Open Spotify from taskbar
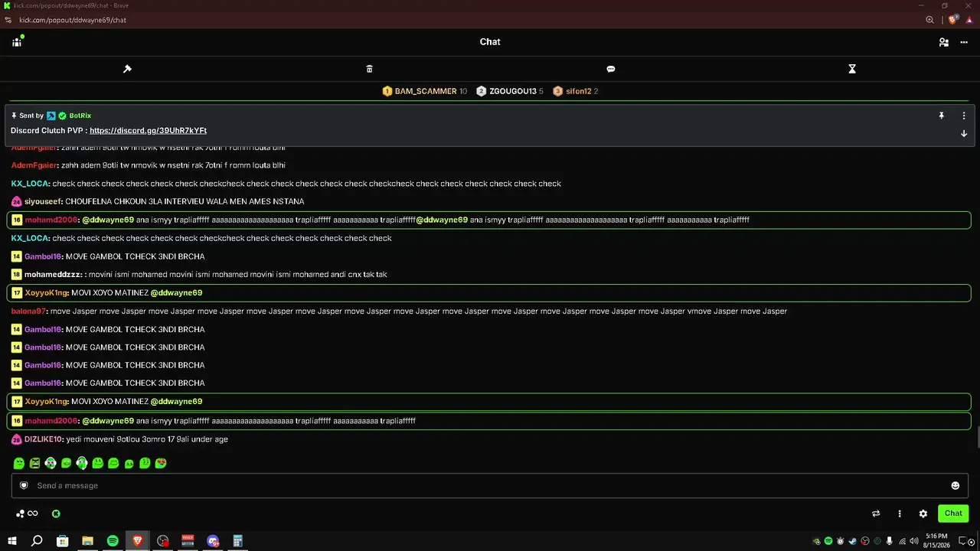Screen dimensions: 980x551 click(x=113, y=541)
